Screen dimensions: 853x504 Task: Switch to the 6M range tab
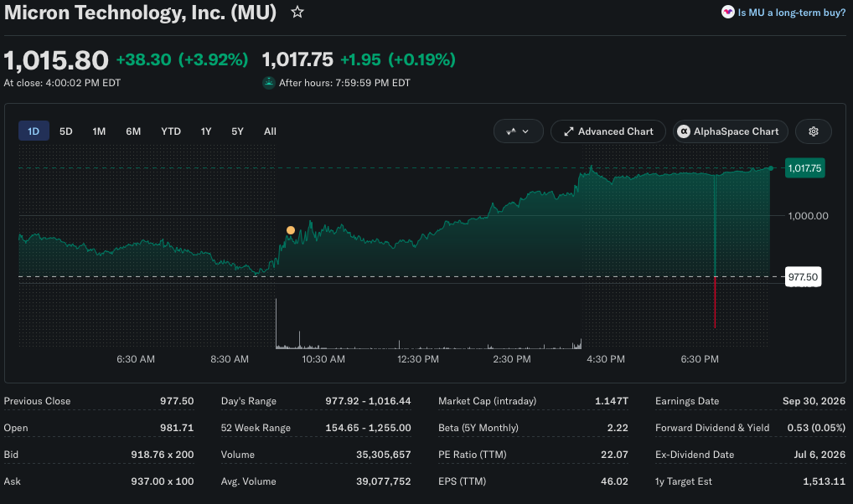pyautogui.click(x=133, y=131)
